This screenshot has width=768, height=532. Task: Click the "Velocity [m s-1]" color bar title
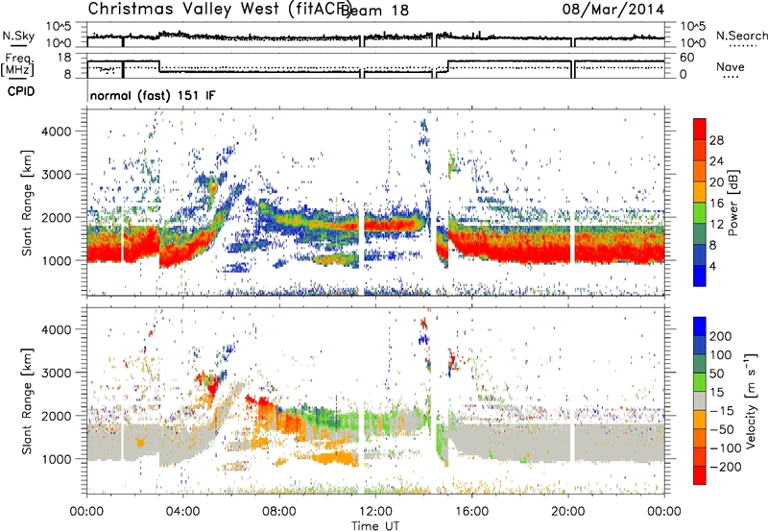pos(751,400)
